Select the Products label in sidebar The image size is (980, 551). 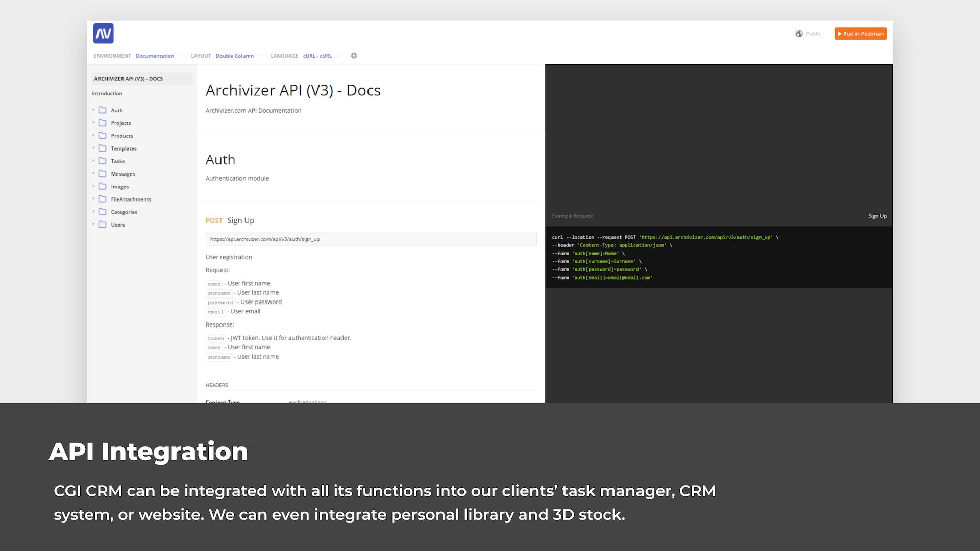(122, 136)
